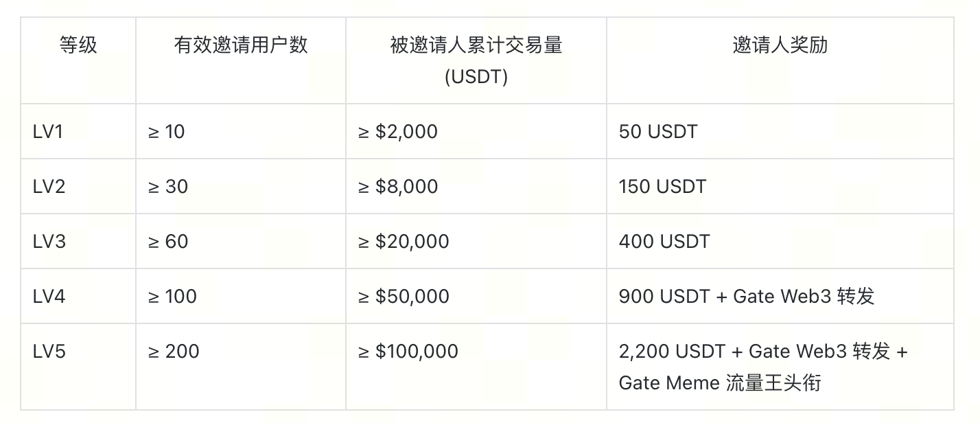Select the LV5 level cell
This screenshot has height=423, width=980.
tap(49, 352)
